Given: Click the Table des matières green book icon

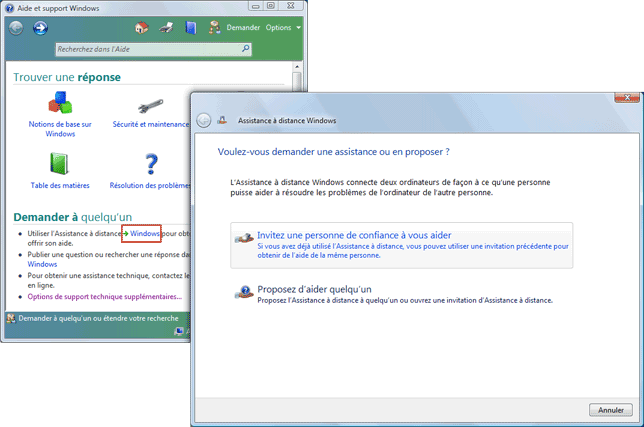Looking at the screenshot, I should tap(60, 163).
